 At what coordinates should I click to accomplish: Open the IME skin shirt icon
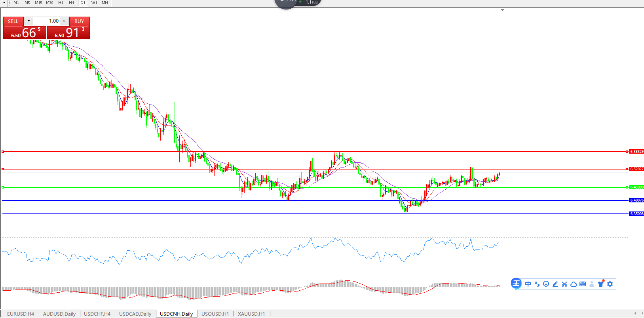click(601, 284)
